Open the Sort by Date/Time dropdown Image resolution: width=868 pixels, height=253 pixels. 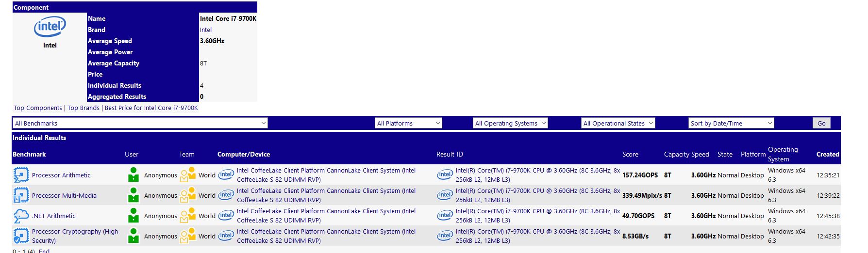point(731,123)
